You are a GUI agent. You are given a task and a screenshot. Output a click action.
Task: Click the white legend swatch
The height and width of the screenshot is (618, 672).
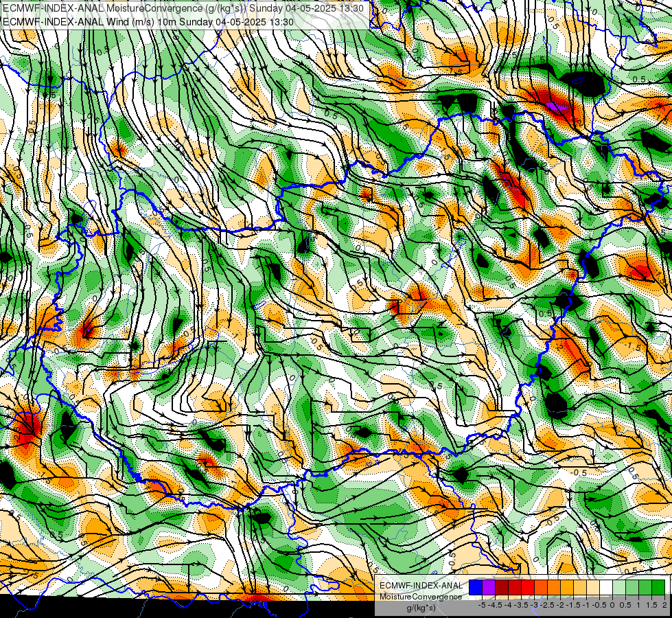tap(606, 587)
